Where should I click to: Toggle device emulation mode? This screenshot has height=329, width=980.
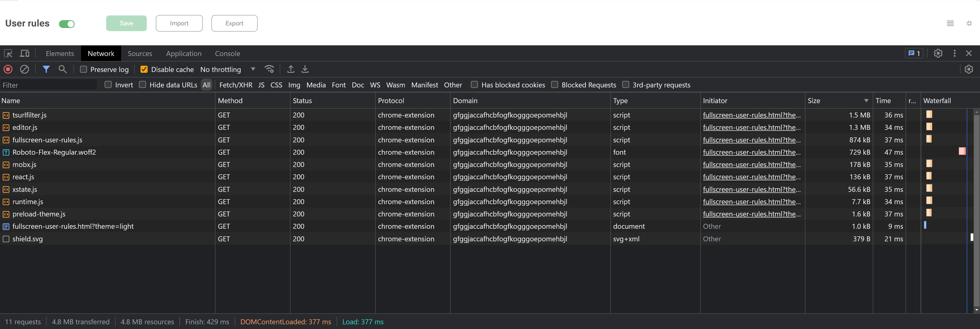point(24,53)
